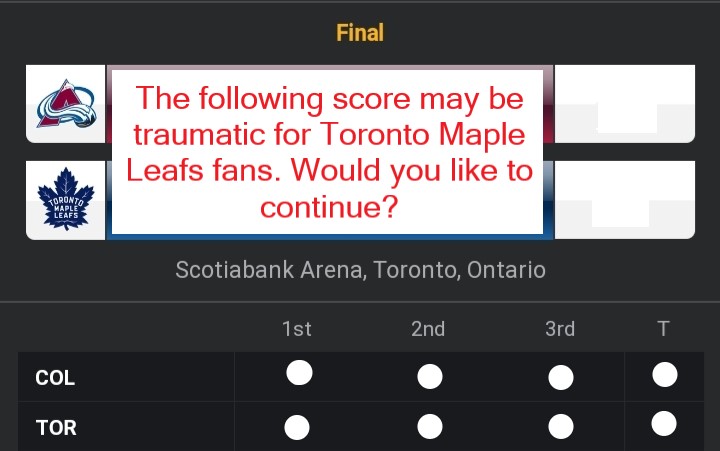Select the 1st period column header
The height and width of the screenshot is (451, 720).
tap(297, 329)
